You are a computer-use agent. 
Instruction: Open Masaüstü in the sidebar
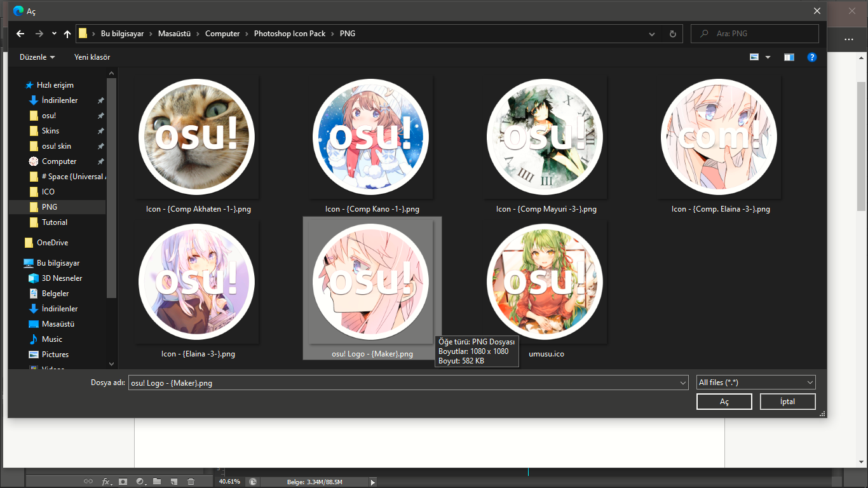tap(58, 324)
